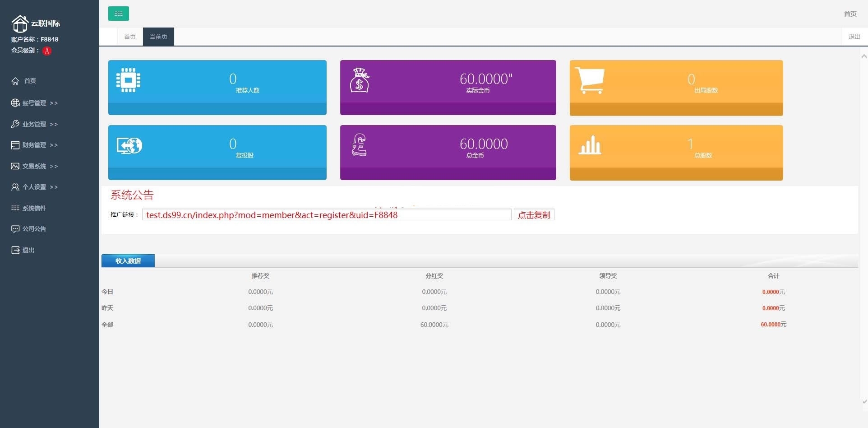Image resolution: width=868 pixels, height=428 pixels.
Task: Open 公司公告 in the sidebar
Action: (29, 229)
